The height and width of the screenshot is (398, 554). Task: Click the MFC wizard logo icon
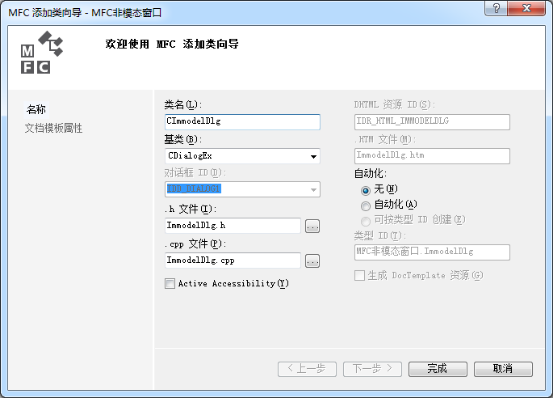41,52
